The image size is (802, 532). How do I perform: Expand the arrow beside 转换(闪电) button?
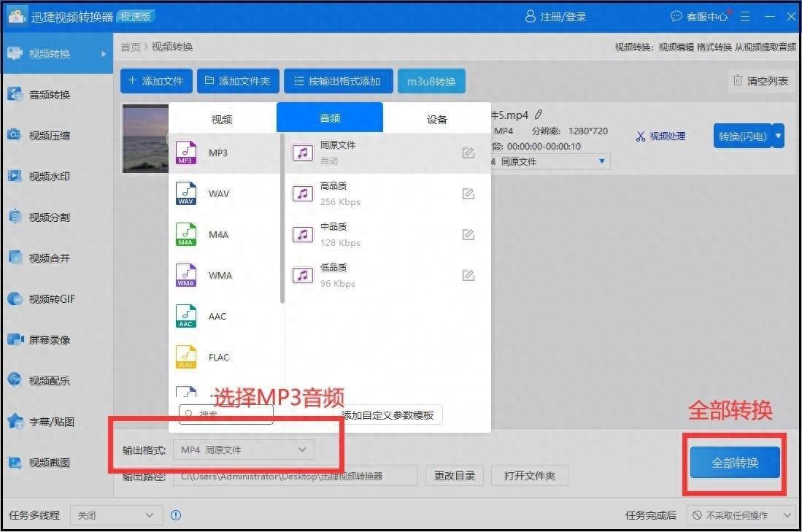pyautogui.click(x=779, y=136)
